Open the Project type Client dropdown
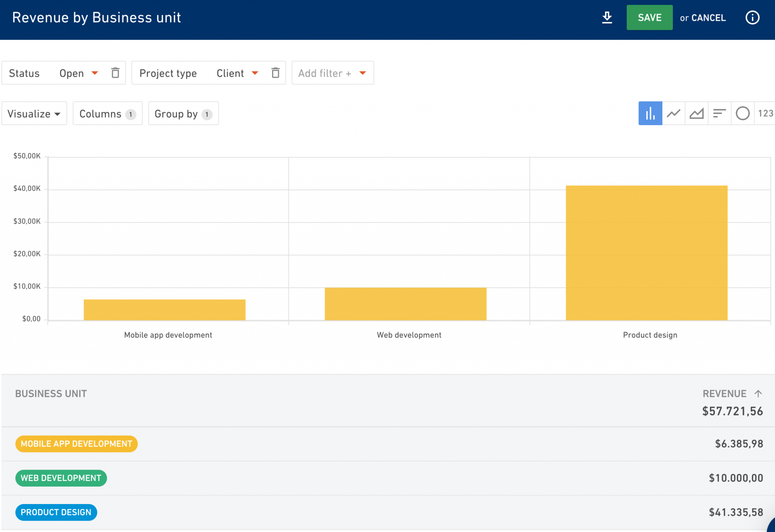The image size is (775, 532). click(238, 73)
